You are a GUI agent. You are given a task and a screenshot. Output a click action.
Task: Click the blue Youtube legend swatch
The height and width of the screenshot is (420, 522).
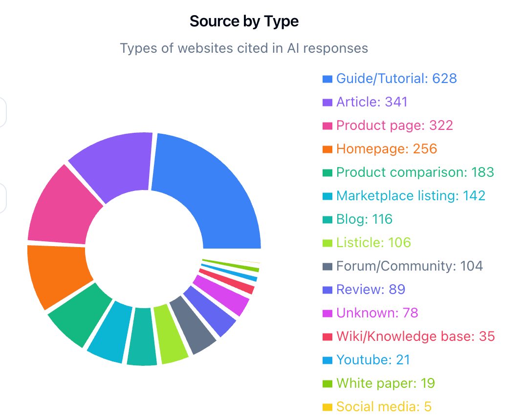tap(327, 359)
